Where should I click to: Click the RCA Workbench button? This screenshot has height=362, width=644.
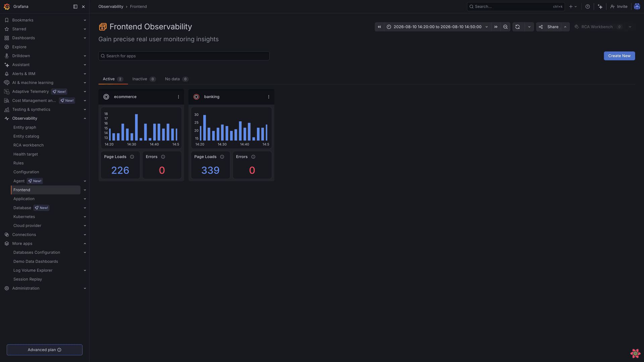click(599, 27)
